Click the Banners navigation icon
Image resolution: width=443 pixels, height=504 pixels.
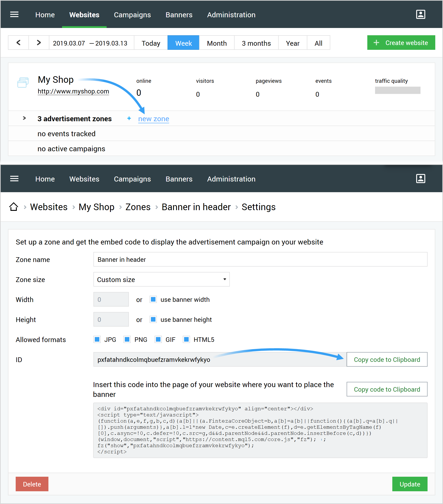[x=179, y=15]
